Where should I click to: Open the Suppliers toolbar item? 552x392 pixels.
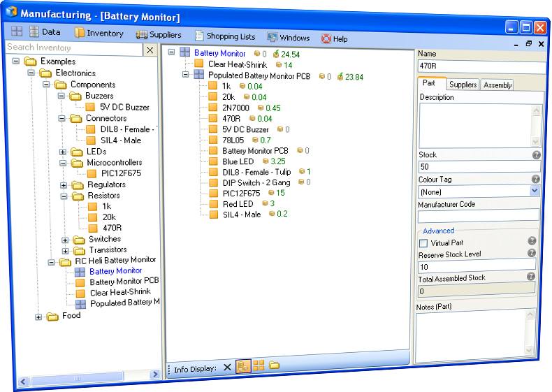pos(159,34)
